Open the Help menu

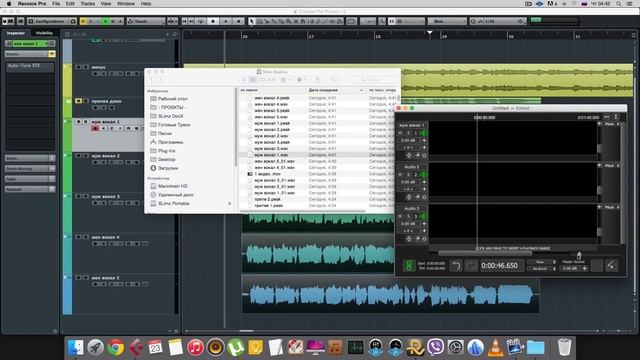(x=146, y=4)
